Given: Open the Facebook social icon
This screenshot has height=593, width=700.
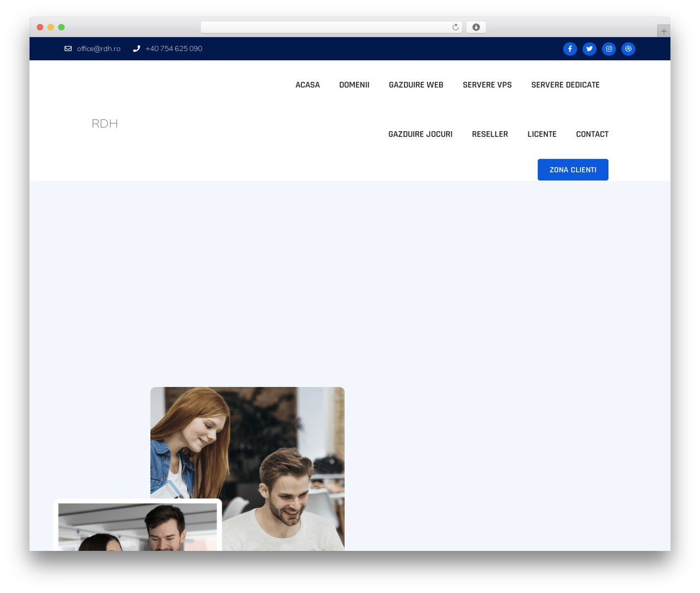Looking at the screenshot, I should click(x=570, y=49).
